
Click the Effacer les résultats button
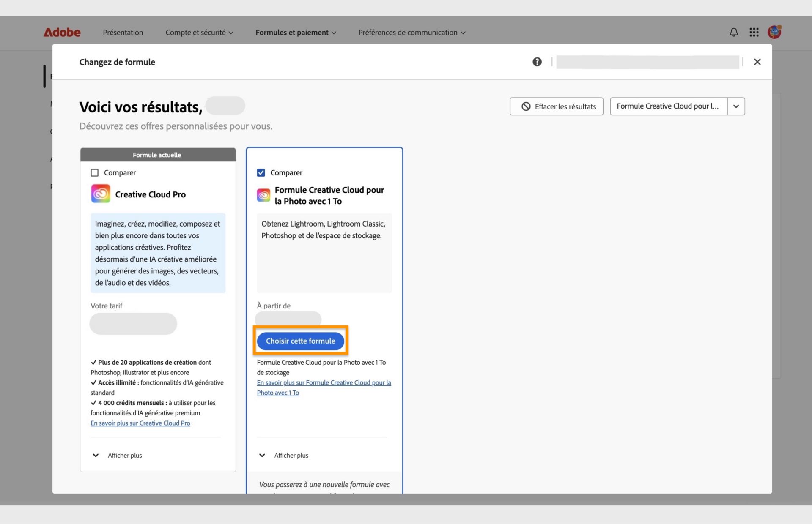pyautogui.click(x=556, y=106)
